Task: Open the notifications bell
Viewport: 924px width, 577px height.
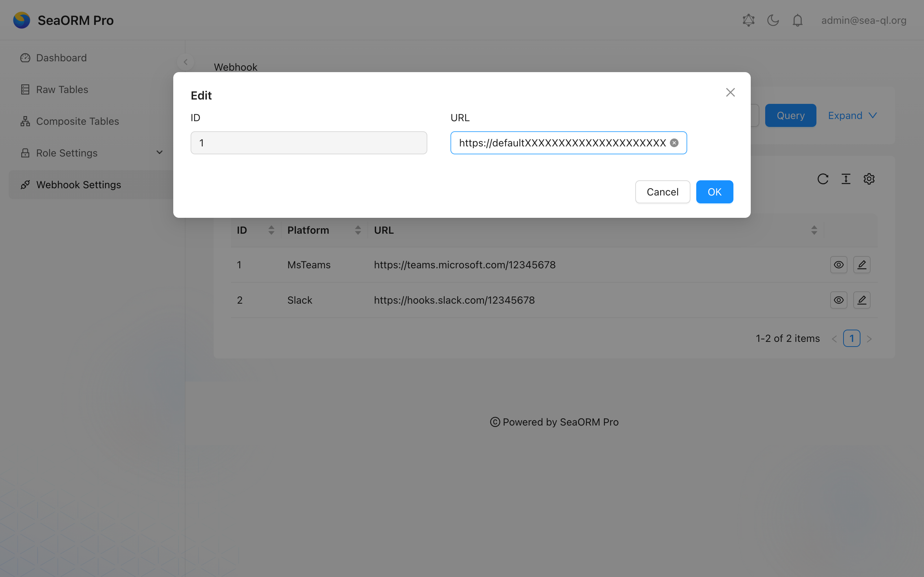Action: (797, 20)
